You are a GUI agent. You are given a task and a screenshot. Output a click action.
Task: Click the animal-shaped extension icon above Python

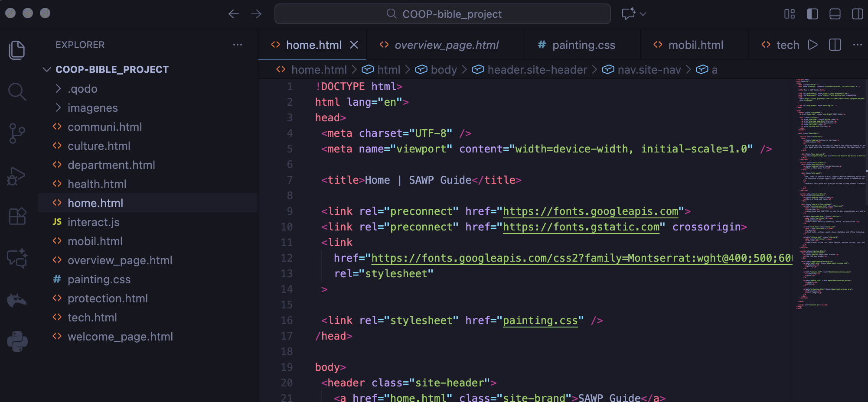point(17,300)
